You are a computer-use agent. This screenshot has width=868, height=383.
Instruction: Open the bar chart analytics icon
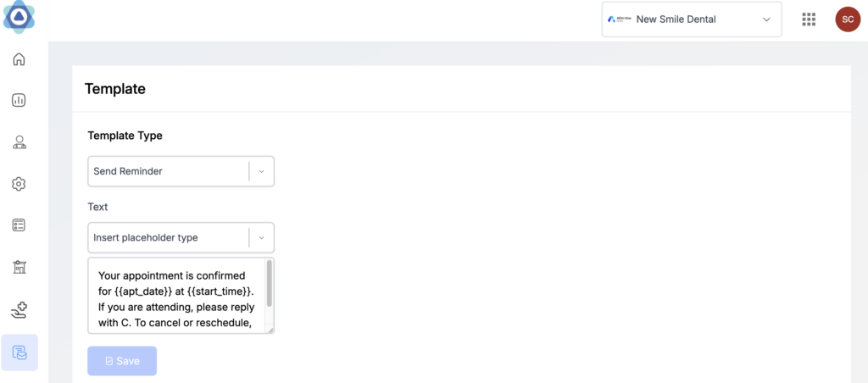point(19,101)
